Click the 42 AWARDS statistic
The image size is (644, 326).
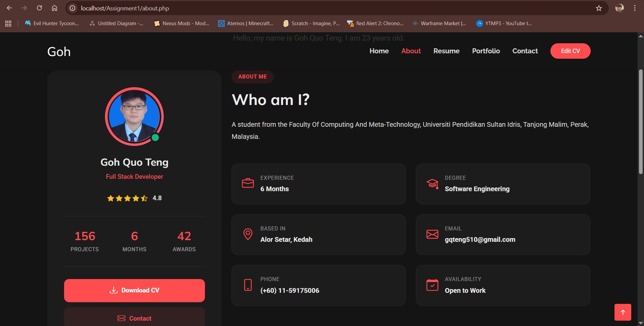184,241
